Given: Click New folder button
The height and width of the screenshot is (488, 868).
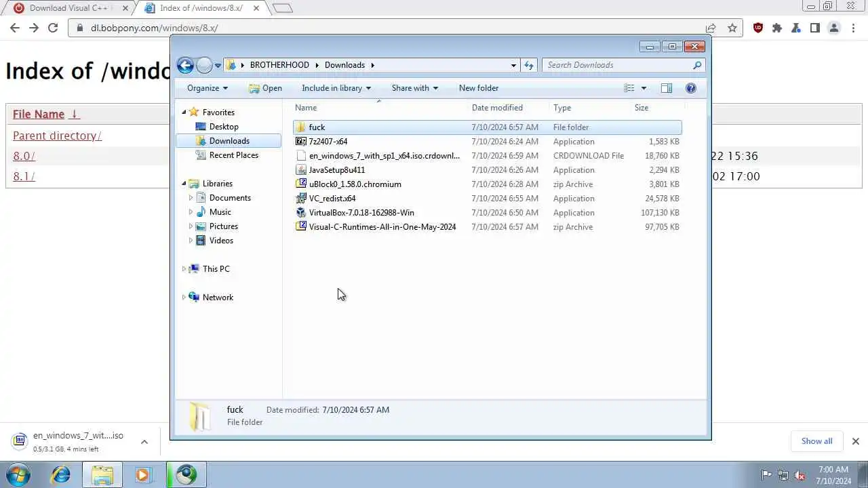Looking at the screenshot, I should [x=479, y=88].
